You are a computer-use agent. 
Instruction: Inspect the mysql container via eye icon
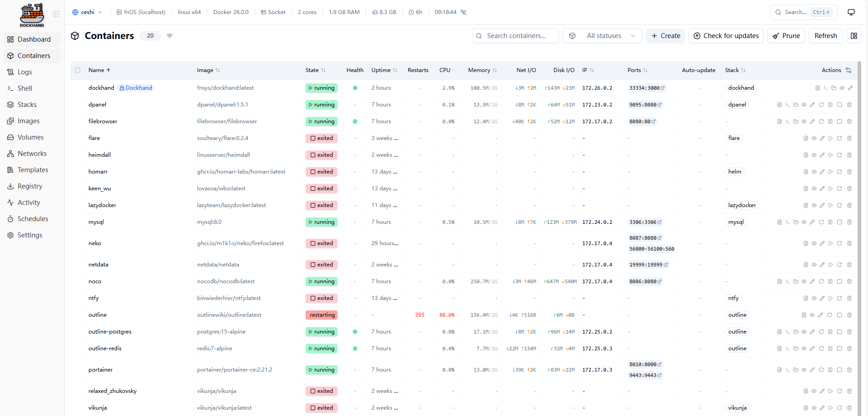coord(804,222)
